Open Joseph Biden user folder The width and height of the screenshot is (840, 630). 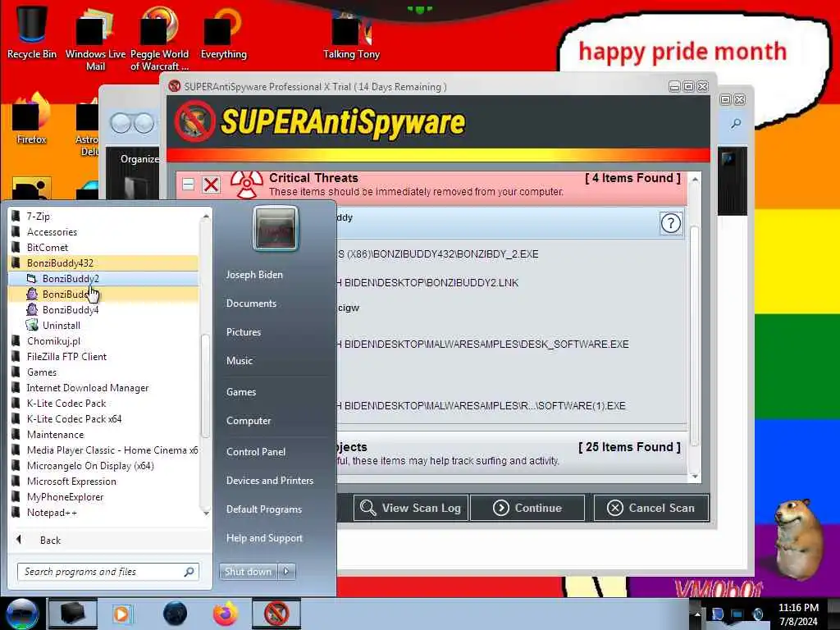[x=254, y=275]
